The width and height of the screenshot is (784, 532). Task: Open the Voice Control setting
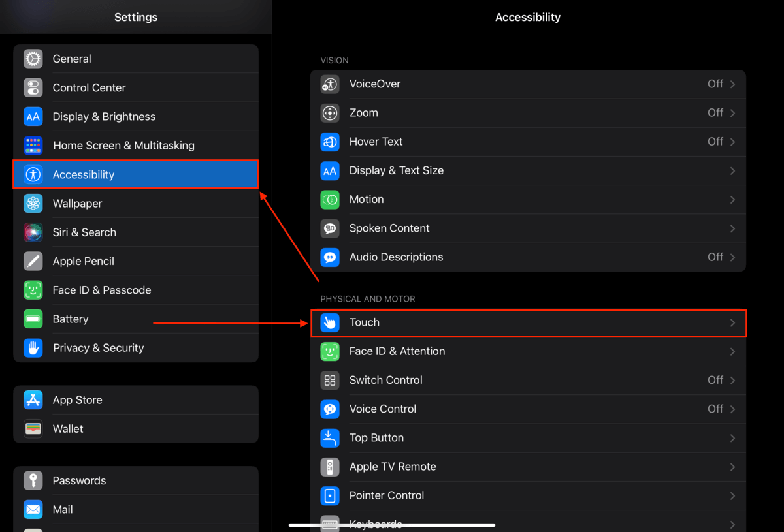[528, 409]
